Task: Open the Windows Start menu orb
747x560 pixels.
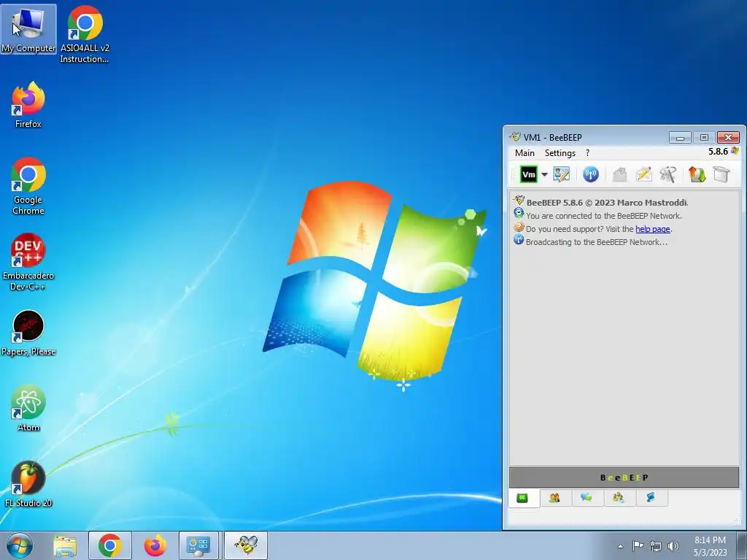Action: (20, 545)
